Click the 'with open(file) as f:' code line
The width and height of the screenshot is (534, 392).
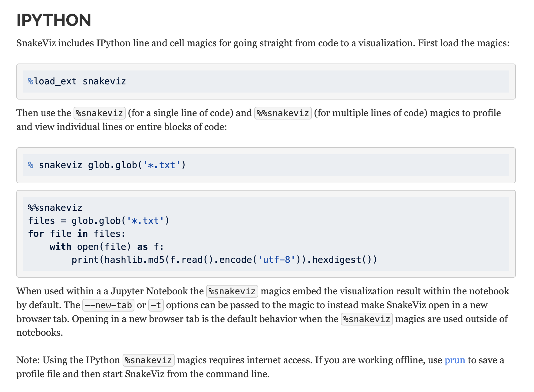107,247
